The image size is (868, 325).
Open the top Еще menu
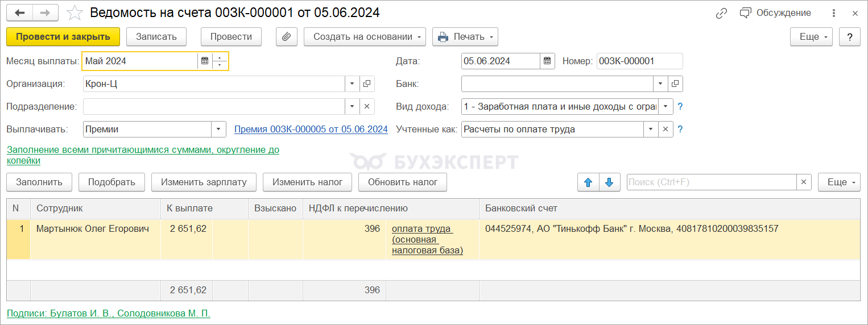click(x=812, y=37)
